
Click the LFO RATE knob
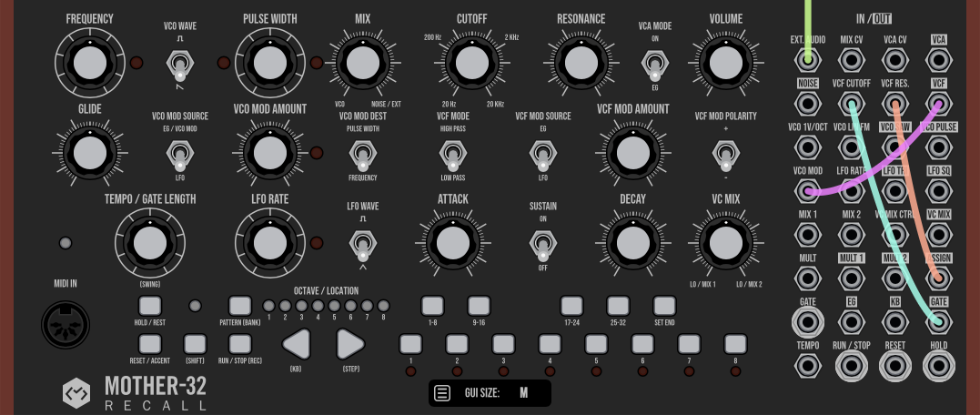[x=270, y=242]
